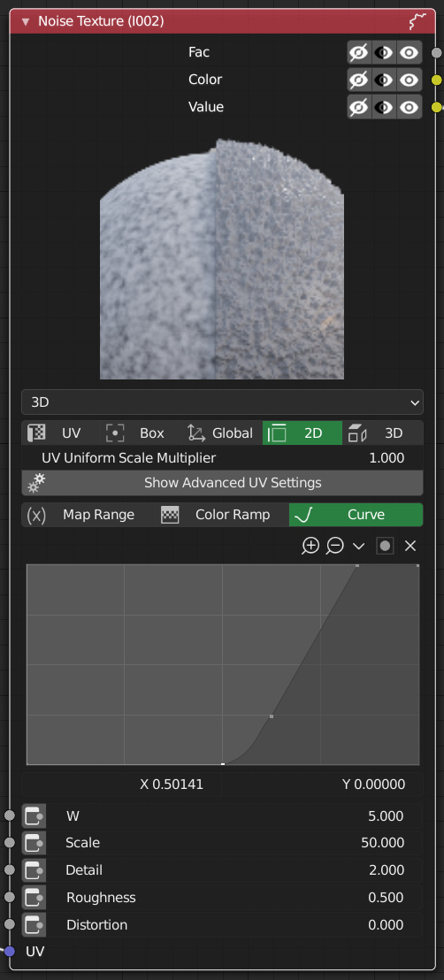This screenshot has width=444, height=980.
Task: Toggle the half-shaded eye for Color output
Action: click(384, 80)
